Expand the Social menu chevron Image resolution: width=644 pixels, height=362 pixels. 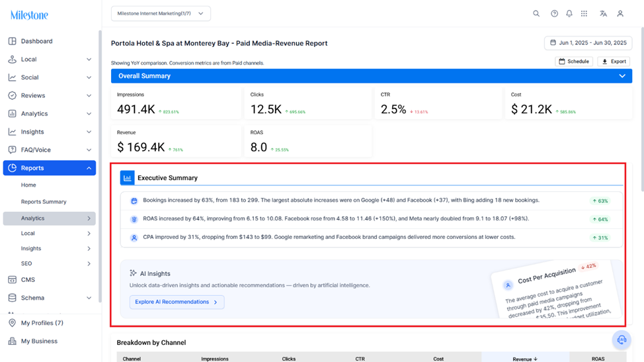[89, 77]
